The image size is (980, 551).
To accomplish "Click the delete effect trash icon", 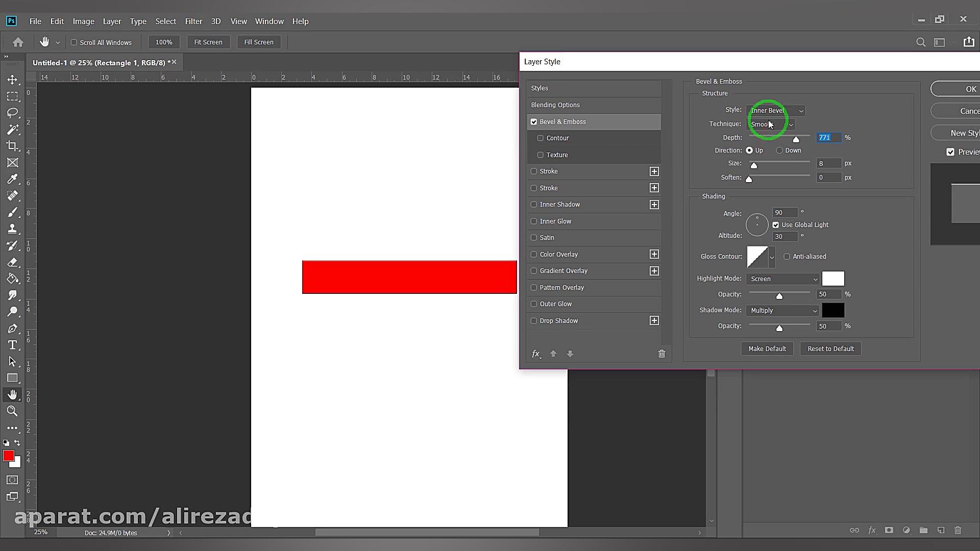I will (x=661, y=354).
